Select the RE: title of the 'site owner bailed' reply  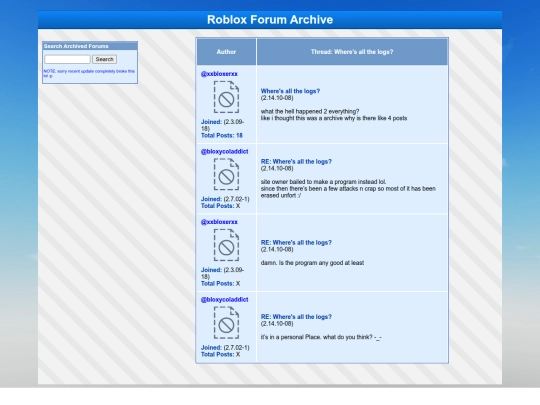(296, 162)
